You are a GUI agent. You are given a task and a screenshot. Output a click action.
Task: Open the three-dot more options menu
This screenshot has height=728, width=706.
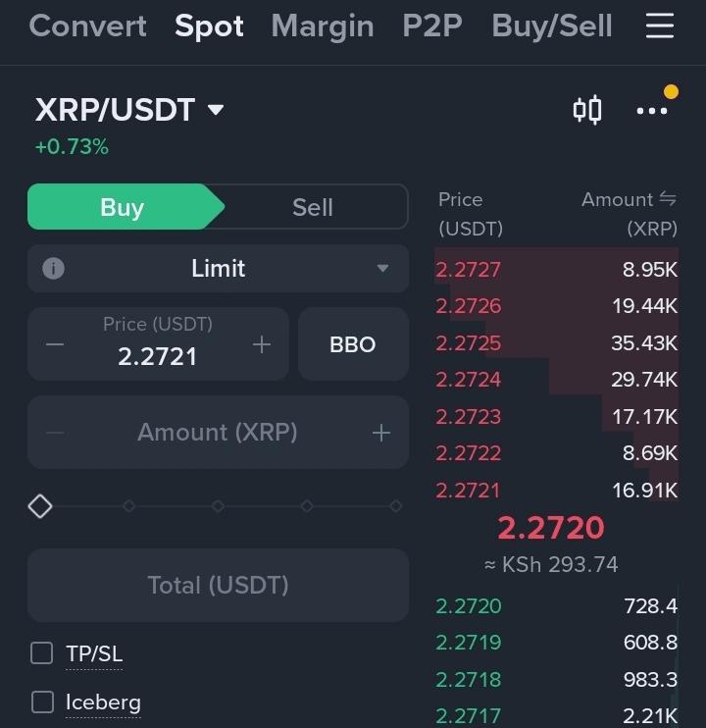pos(652,111)
